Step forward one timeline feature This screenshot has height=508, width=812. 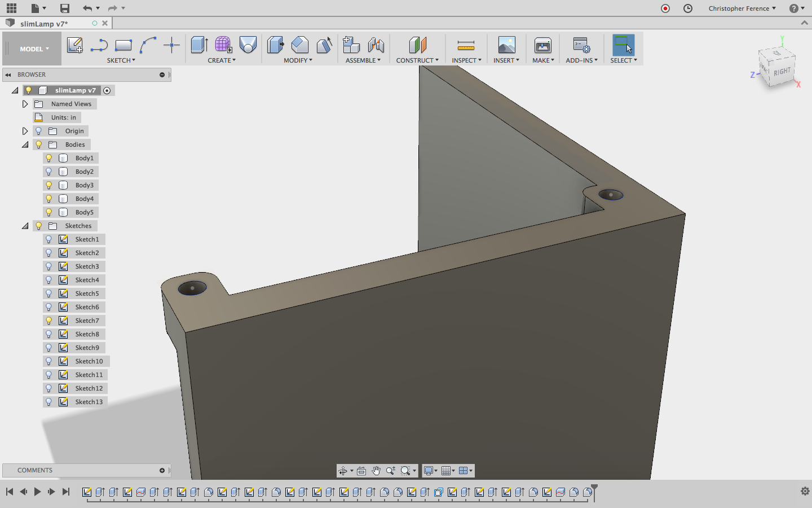[x=51, y=492]
